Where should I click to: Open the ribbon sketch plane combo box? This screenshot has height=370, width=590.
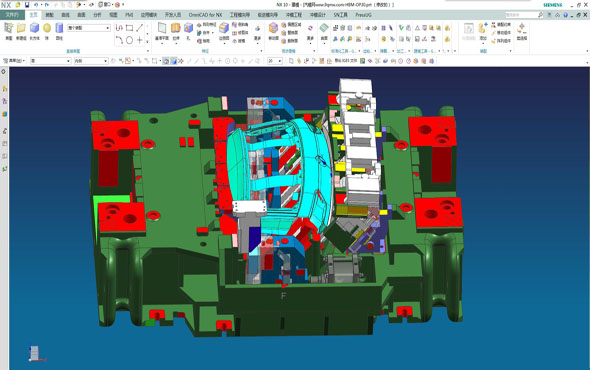(89, 28)
